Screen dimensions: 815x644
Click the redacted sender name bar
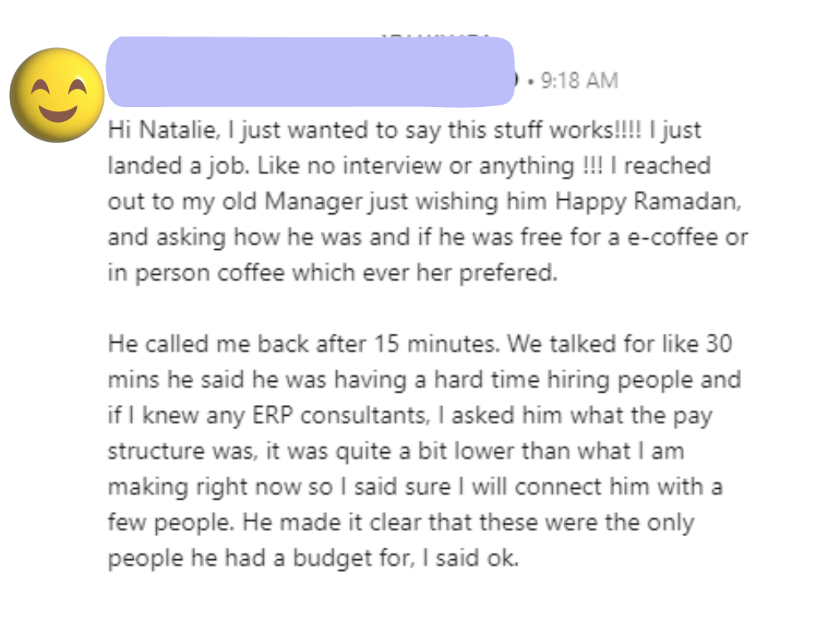[x=311, y=72]
